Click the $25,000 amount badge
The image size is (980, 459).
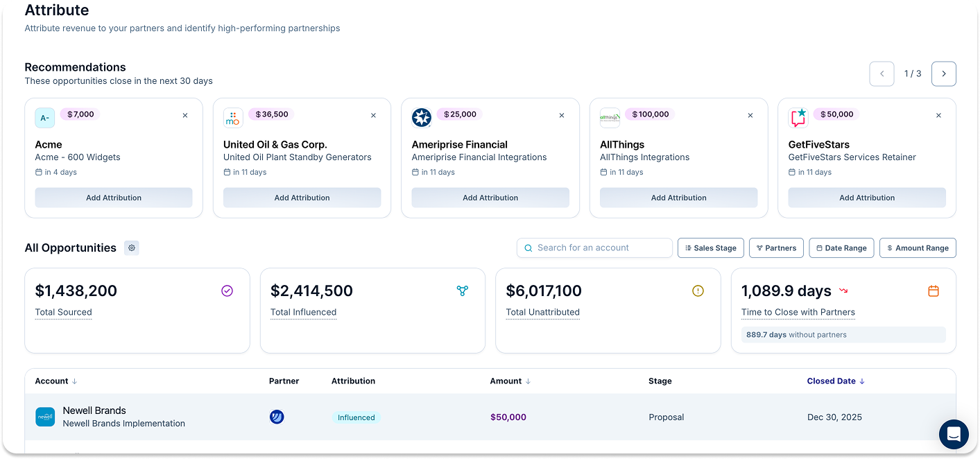[x=459, y=114]
